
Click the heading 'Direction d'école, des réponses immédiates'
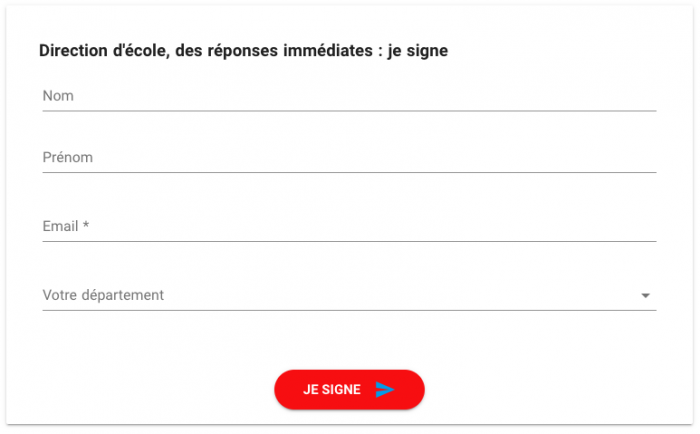(x=205, y=51)
